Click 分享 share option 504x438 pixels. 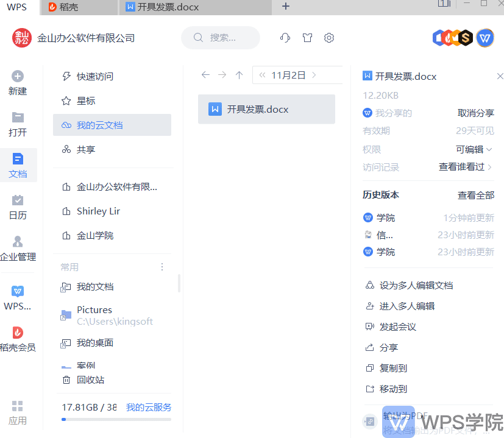click(382, 347)
